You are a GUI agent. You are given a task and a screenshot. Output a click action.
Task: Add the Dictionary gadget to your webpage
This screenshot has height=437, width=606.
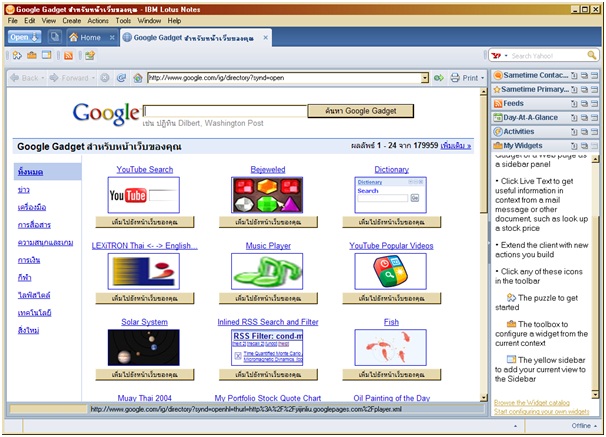pos(392,222)
